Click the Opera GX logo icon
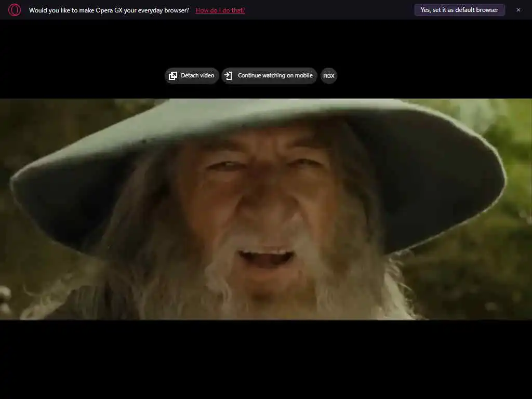The width and height of the screenshot is (532, 399). tap(14, 10)
